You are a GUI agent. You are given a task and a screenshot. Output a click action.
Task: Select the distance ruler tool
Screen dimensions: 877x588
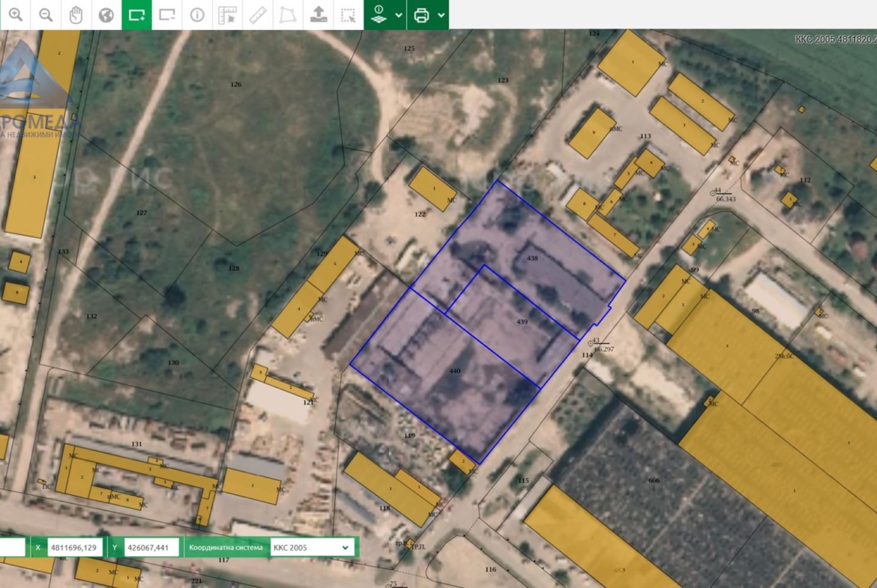pyautogui.click(x=258, y=15)
